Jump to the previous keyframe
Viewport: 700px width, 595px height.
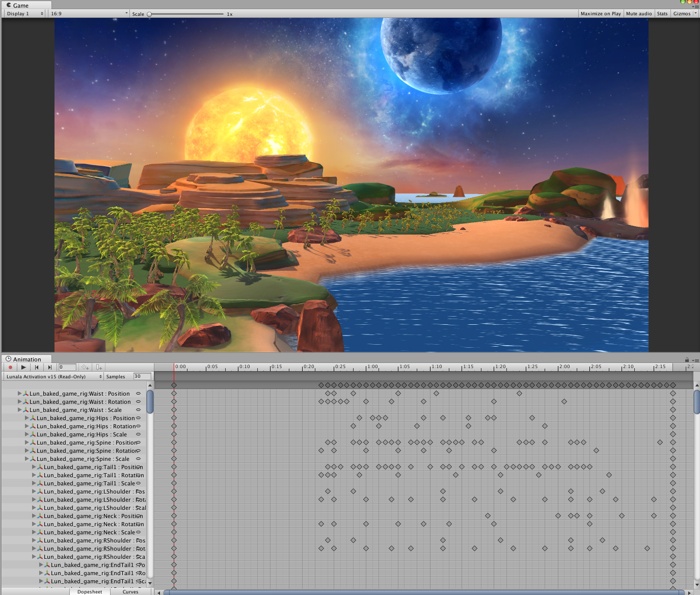pos(37,367)
